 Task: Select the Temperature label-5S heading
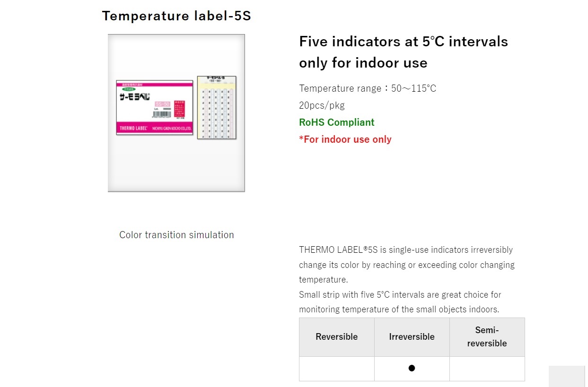click(x=176, y=16)
